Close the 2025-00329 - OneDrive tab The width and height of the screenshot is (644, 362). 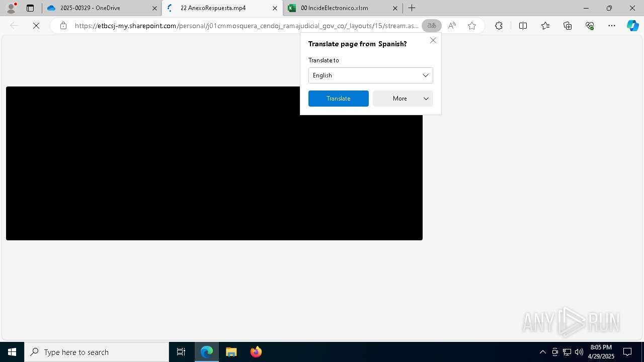(x=154, y=8)
